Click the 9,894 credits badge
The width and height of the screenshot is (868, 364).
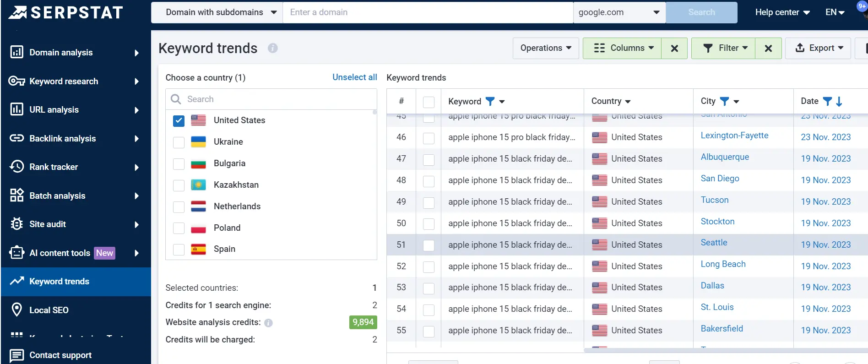point(363,322)
